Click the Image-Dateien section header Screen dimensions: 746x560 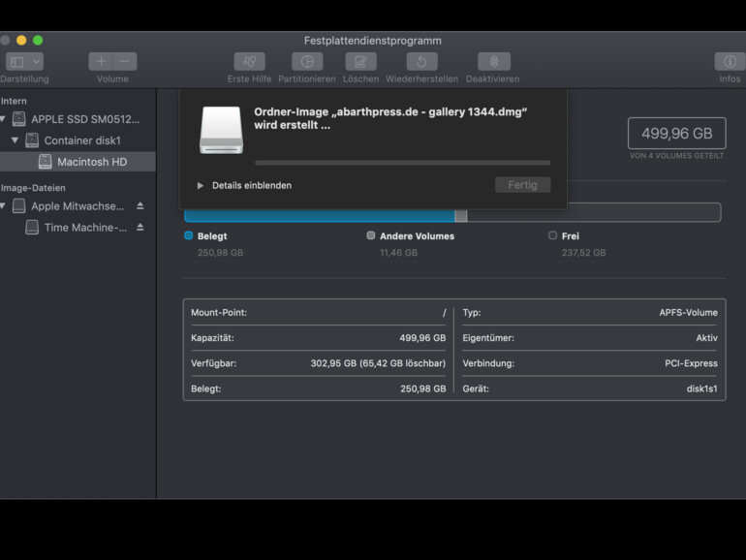point(33,188)
